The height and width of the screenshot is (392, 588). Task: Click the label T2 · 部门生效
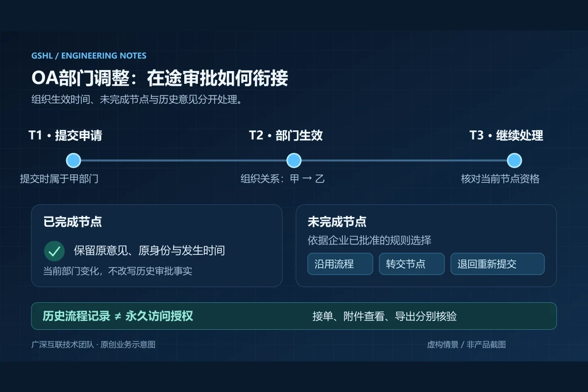coord(286,135)
